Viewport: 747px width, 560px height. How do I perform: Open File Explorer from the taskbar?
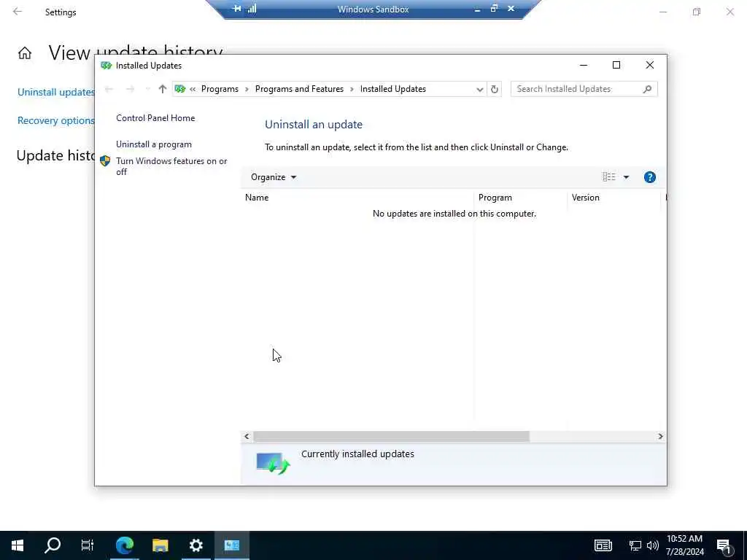[x=160, y=545]
